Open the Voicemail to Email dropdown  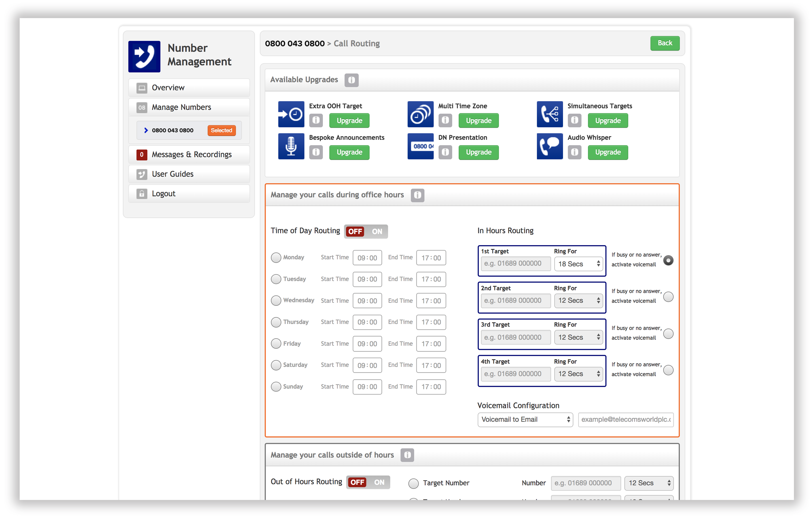coord(525,419)
